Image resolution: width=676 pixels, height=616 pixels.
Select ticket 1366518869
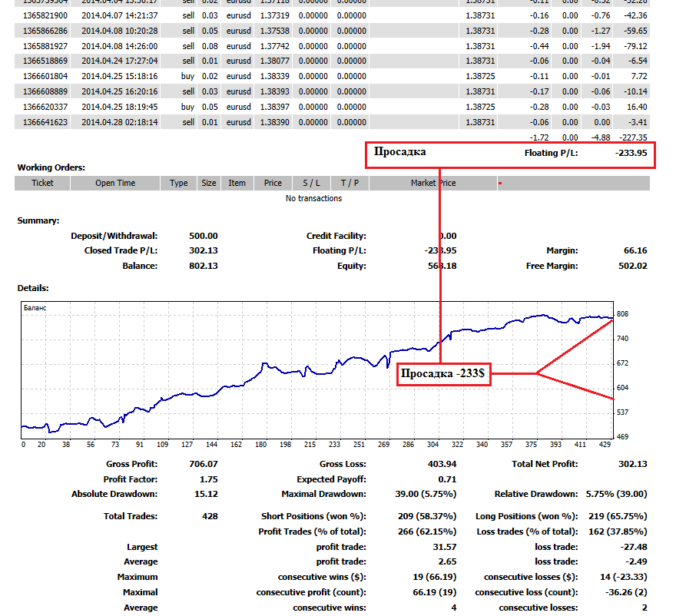(x=45, y=61)
